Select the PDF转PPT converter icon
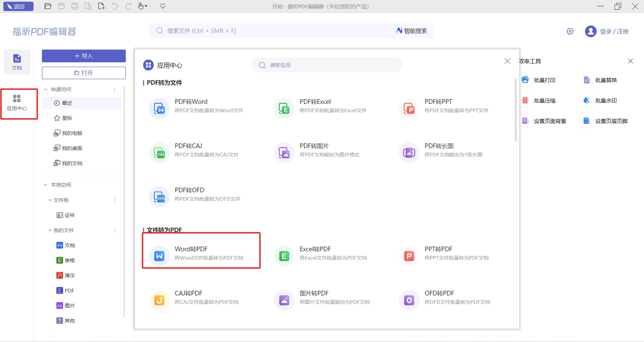 pos(409,109)
